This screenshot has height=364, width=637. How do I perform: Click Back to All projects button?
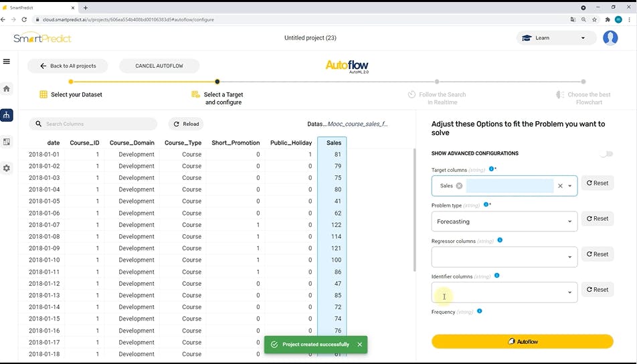click(x=68, y=66)
